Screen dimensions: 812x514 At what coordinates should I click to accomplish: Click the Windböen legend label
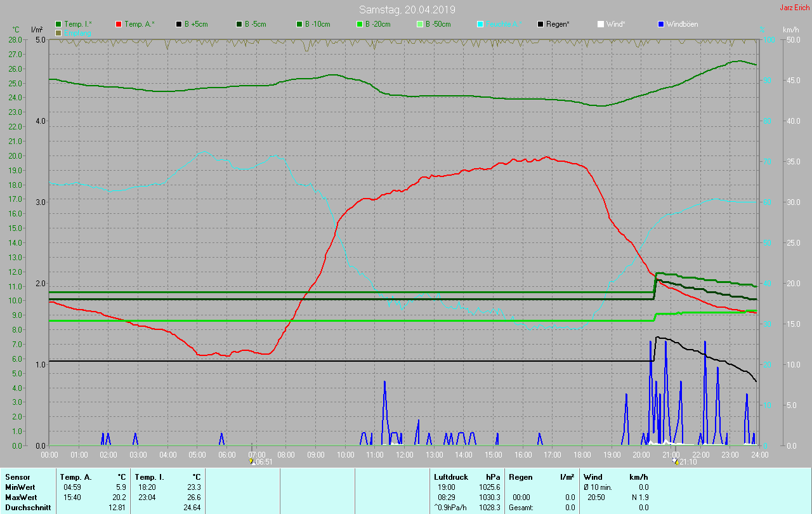[683, 24]
